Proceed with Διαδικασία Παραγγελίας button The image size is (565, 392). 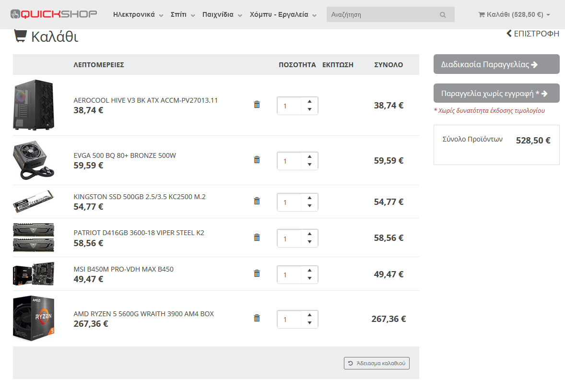496,64
